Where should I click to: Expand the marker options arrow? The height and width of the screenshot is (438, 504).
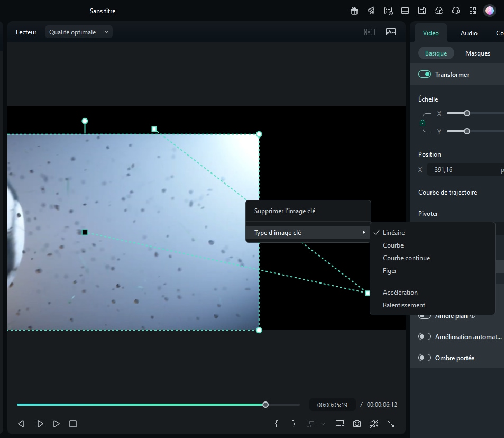pyautogui.click(x=323, y=424)
